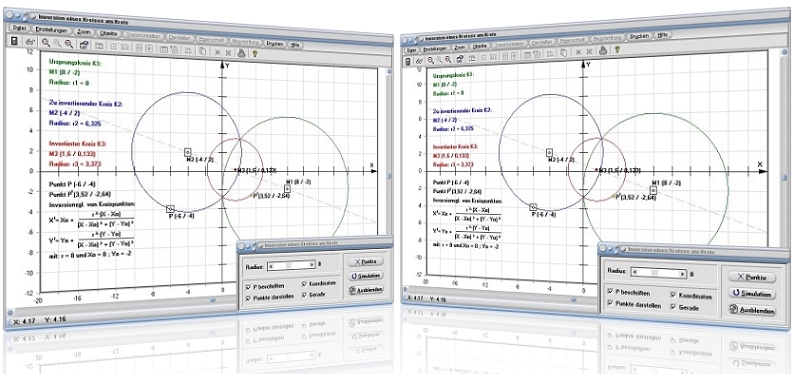Open the Hilfe menu in right window
Image resolution: width=794 pixels, height=374 pixels.
point(662,35)
